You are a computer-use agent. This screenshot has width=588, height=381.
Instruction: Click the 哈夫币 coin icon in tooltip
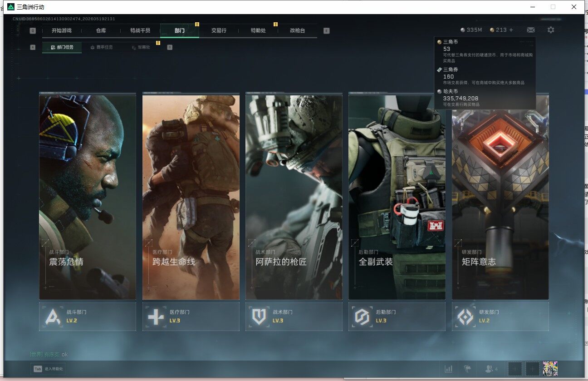(440, 91)
